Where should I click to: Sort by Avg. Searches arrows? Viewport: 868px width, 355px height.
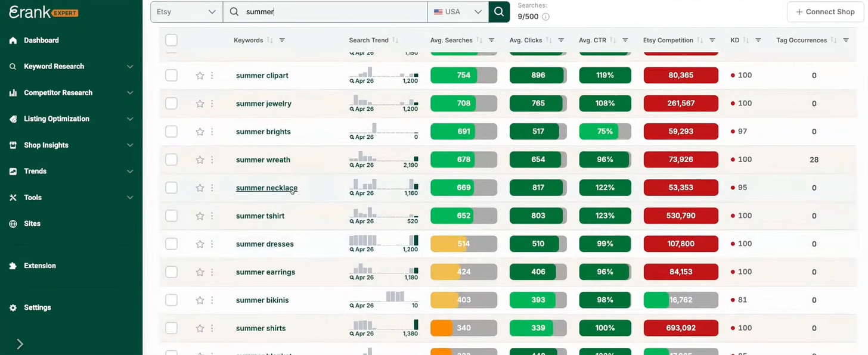(479, 41)
